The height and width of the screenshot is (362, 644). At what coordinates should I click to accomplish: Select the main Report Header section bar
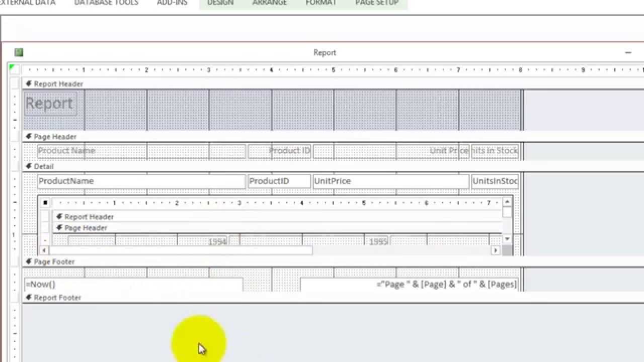click(332, 84)
